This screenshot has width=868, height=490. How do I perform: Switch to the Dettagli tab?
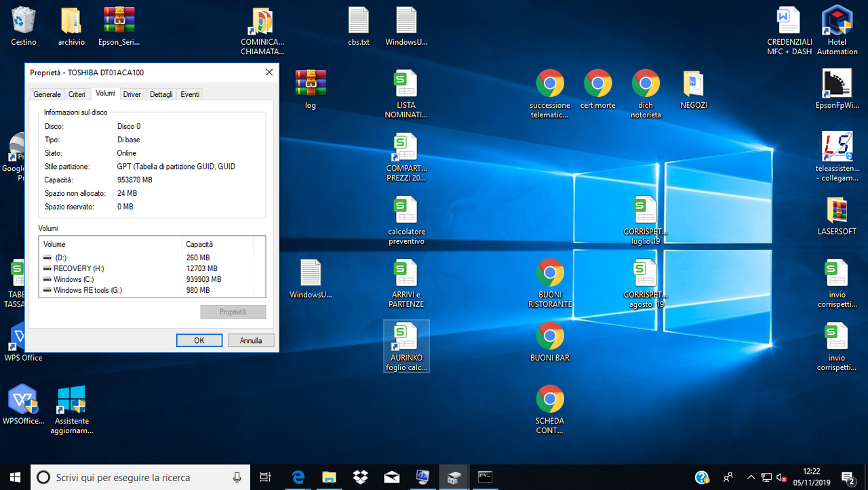[x=161, y=94]
